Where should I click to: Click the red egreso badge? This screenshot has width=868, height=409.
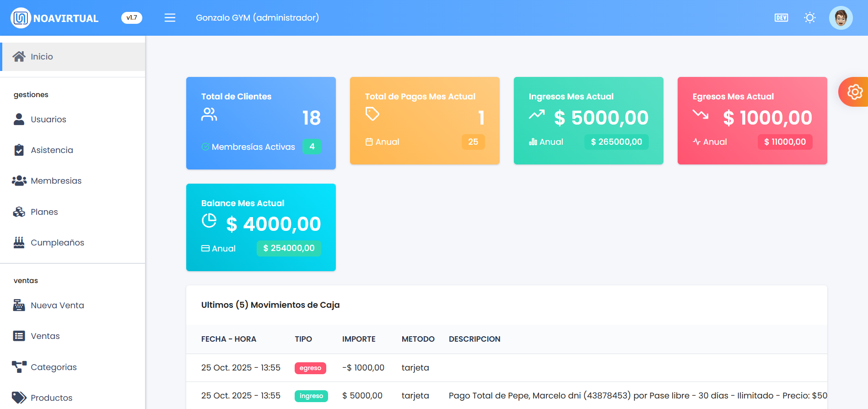310,368
